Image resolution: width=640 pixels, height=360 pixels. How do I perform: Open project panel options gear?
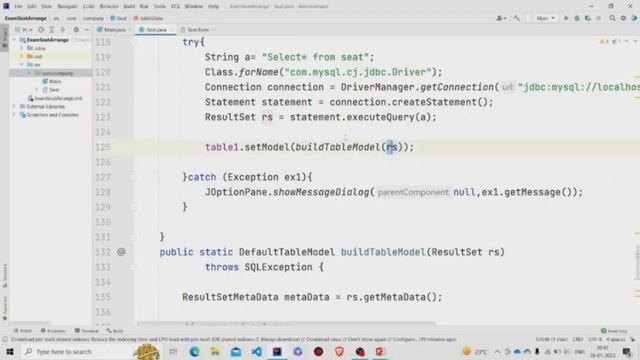click(x=76, y=30)
